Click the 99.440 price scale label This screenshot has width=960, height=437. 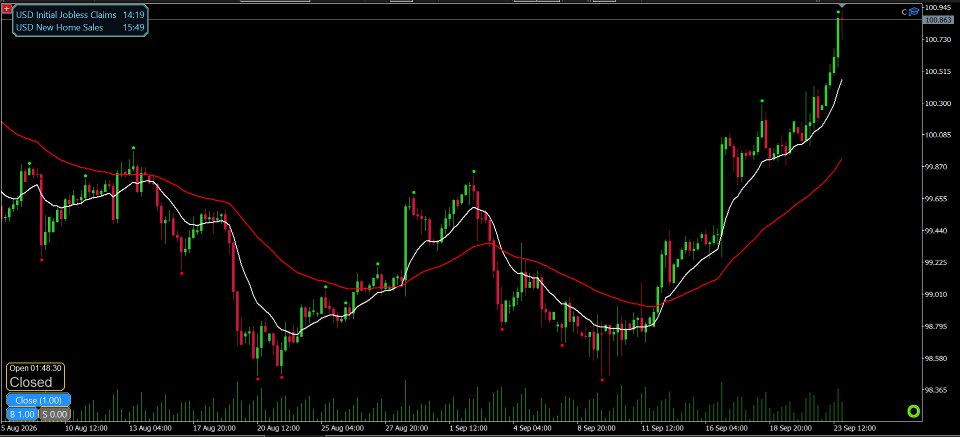936,231
